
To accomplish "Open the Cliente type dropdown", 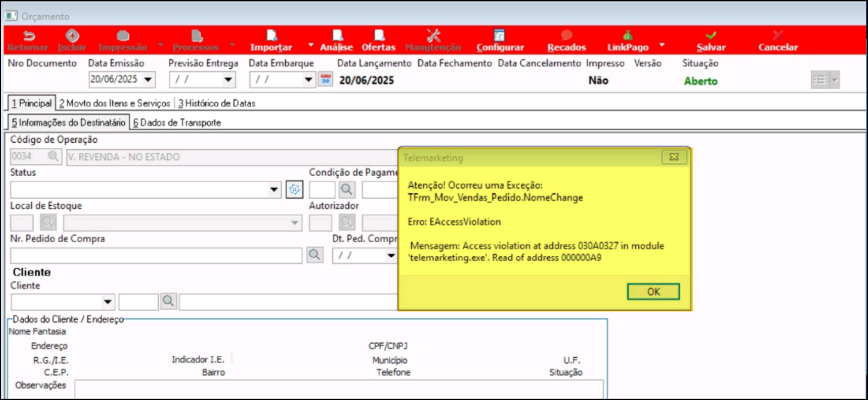I will coord(108,302).
